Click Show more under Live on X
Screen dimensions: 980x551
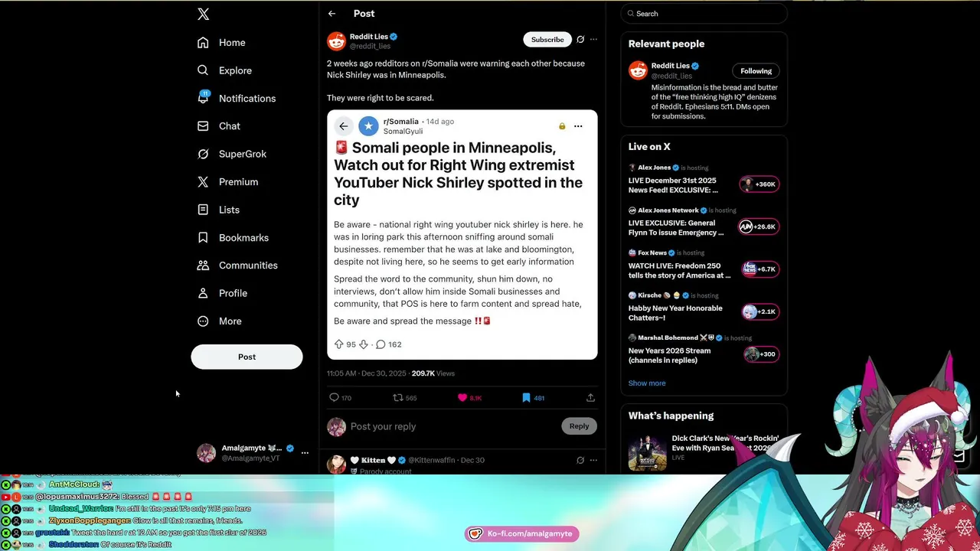point(647,383)
